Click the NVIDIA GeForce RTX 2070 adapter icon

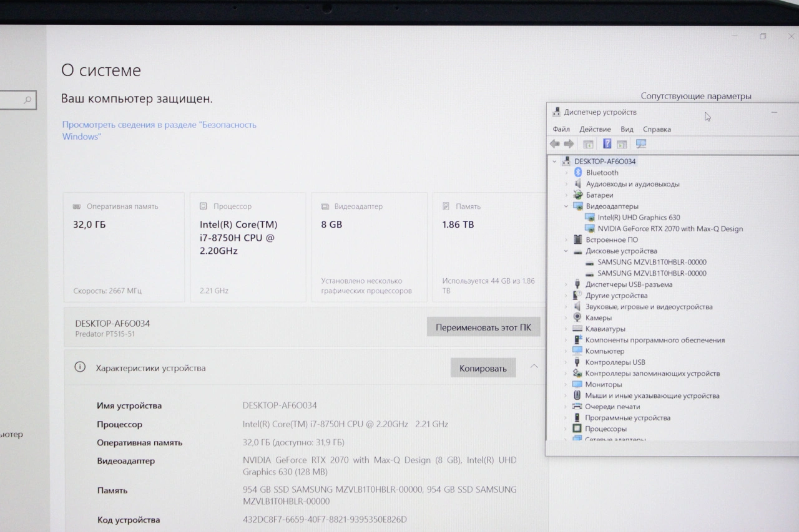pyautogui.click(x=590, y=229)
